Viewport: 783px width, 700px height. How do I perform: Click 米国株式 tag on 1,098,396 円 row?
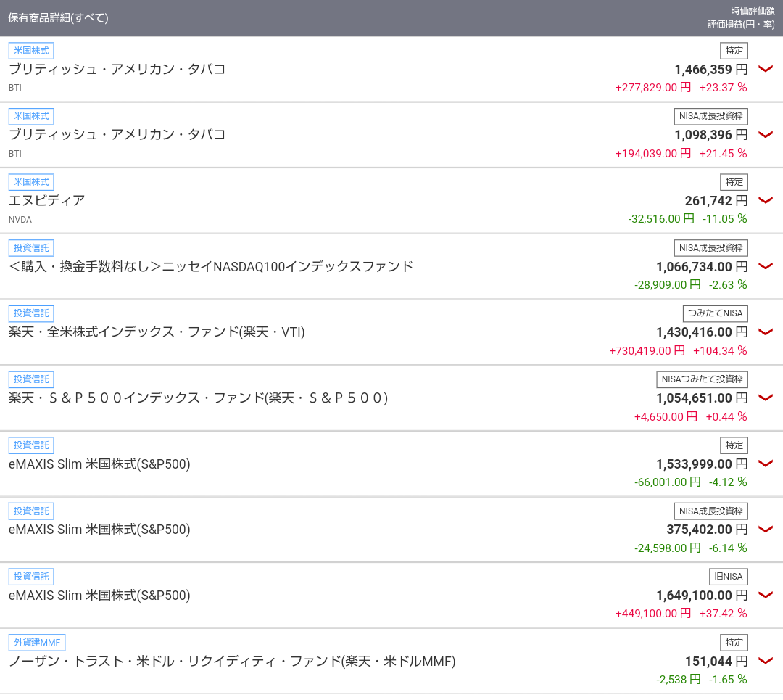click(x=31, y=116)
